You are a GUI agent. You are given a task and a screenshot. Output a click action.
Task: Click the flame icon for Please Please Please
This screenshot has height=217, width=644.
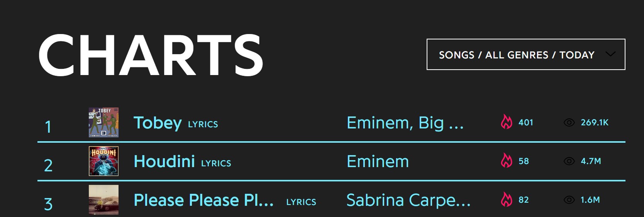[506, 200]
